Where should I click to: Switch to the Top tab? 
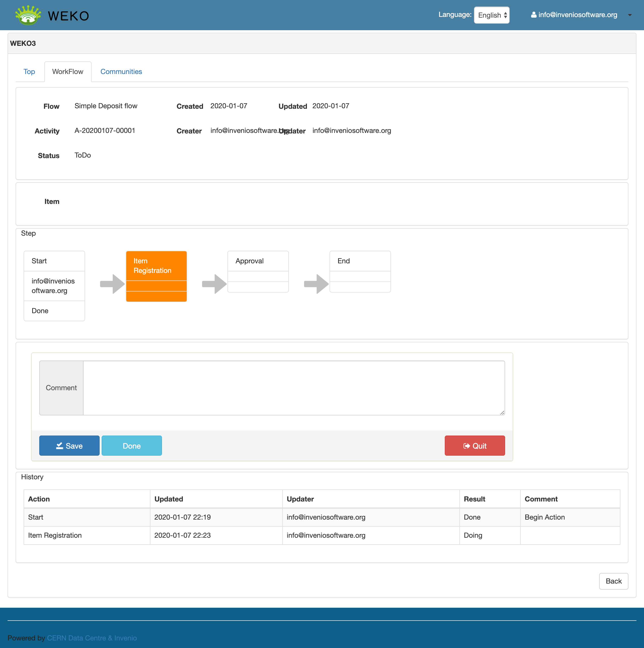tap(29, 71)
